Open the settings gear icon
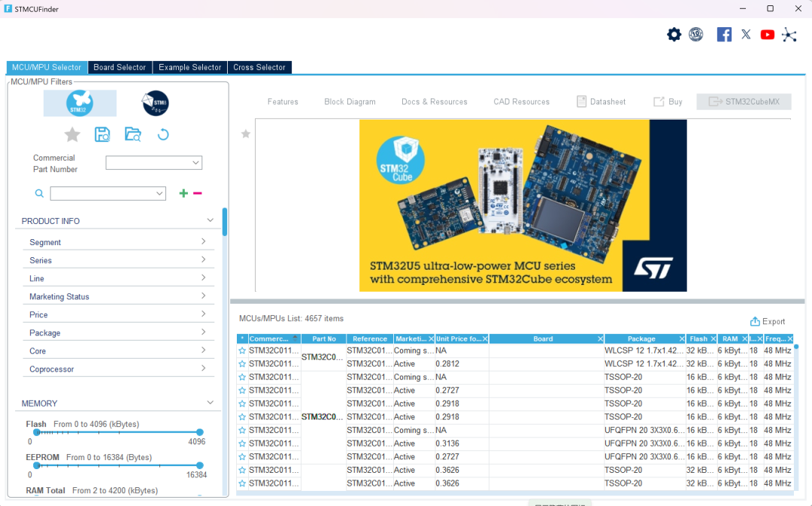The height and width of the screenshot is (506, 812). pyautogui.click(x=674, y=35)
